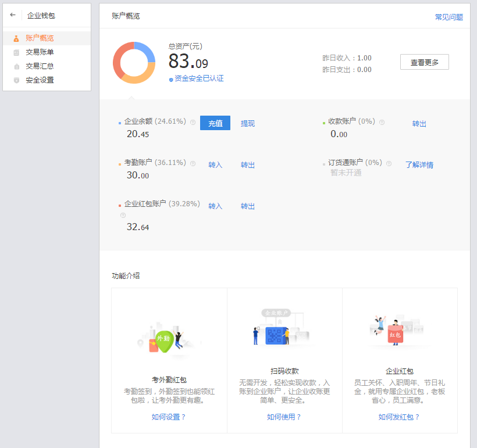Viewport: 477px width, 448px height.
Task: Click 转出 for 企业红包账户
Action: click(248, 206)
